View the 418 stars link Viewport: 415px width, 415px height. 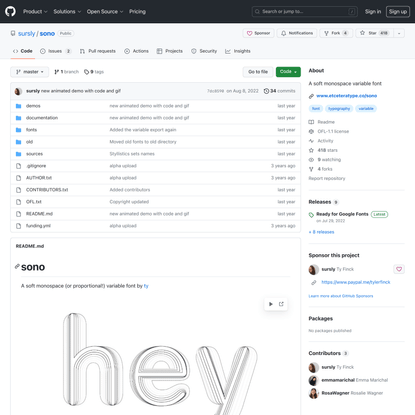pos(323,150)
